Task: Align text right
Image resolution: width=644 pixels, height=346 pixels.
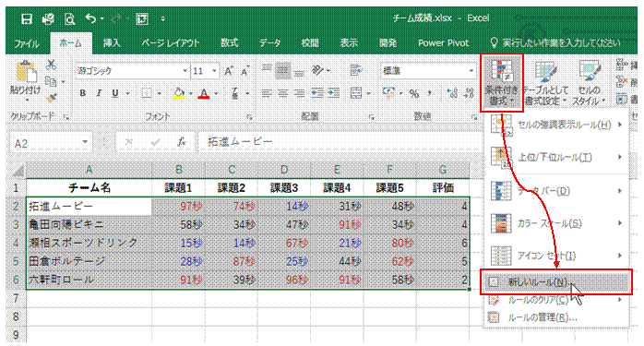Action: 300,94
